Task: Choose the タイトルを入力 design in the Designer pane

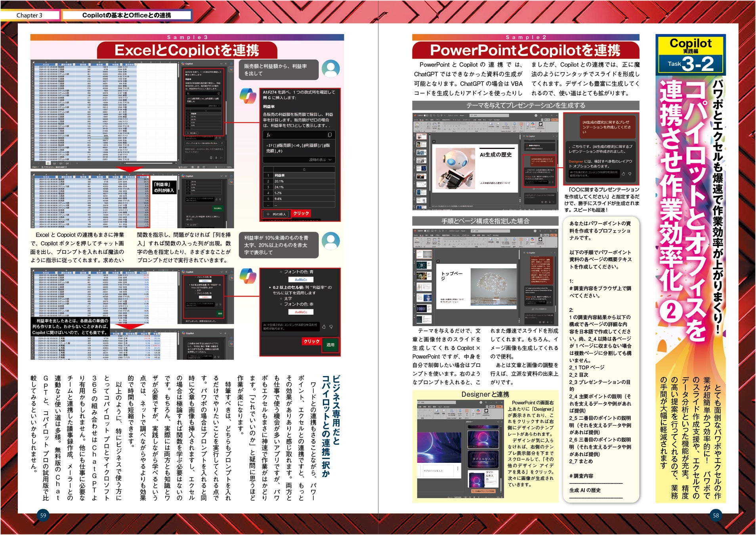Action: click(x=483, y=459)
